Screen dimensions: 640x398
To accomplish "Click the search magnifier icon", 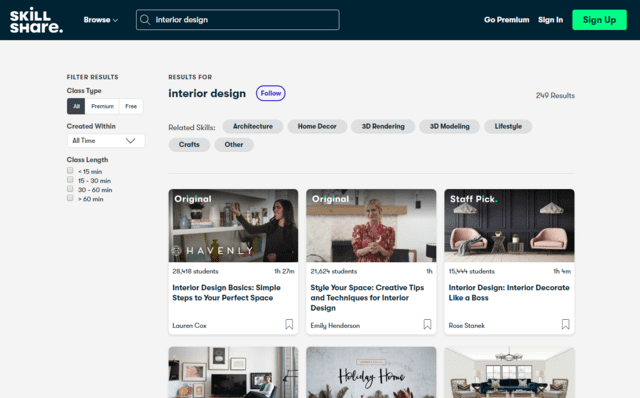I will 145,20.
